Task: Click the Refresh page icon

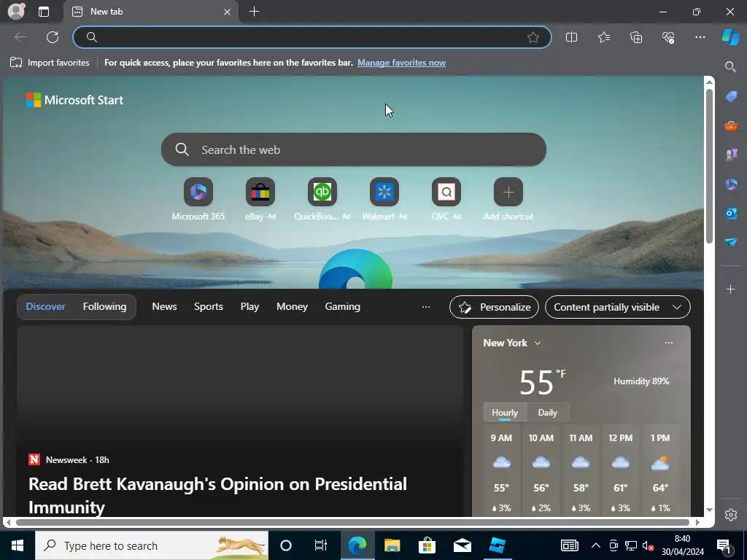Action: 53,37
